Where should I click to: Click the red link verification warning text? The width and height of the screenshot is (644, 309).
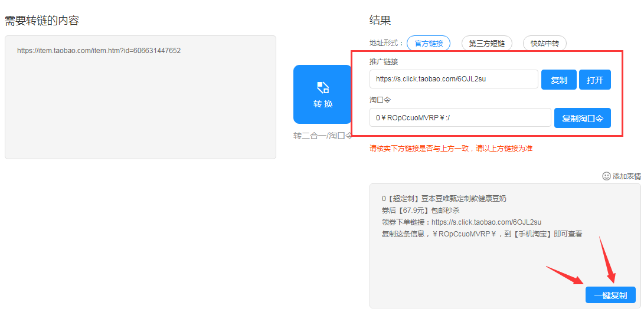pyautogui.click(x=450, y=149)
